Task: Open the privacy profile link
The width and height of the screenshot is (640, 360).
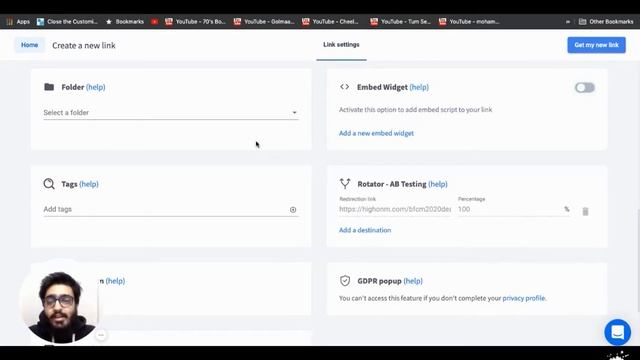Action: pyautogui.click(x=524, y=298)
